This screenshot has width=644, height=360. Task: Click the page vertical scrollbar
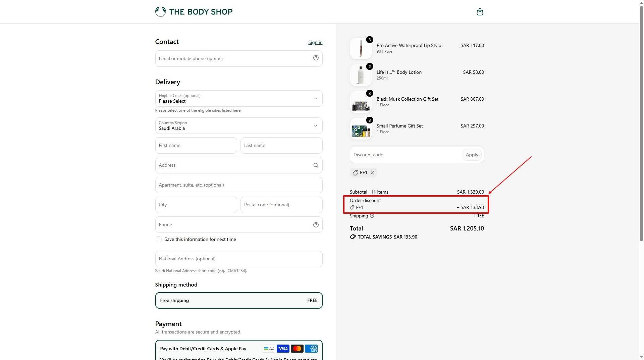pos(641,124)
